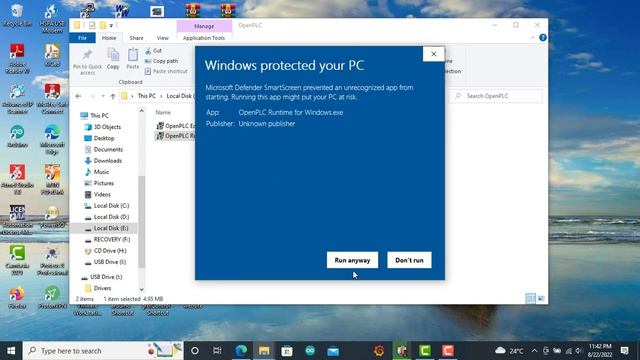Open Explorer help question icon
The image size is (640, 360).
[x=542, y=38]
